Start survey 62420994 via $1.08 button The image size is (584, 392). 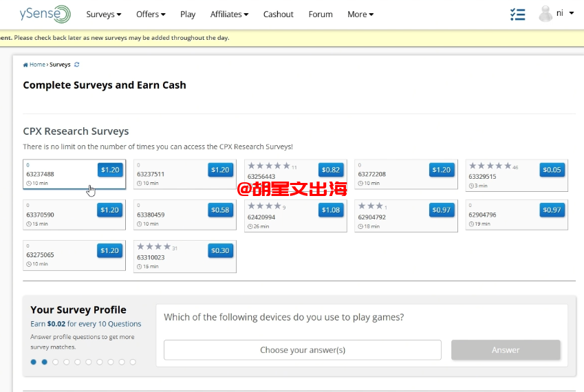pyautogui.click(x=331, y=210)
